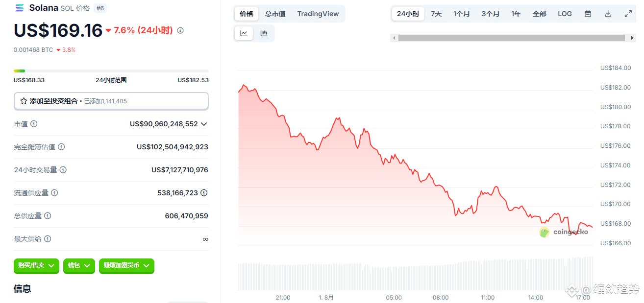
Task: Click right arrow of chart scrollbar
Action: (632, 38)
